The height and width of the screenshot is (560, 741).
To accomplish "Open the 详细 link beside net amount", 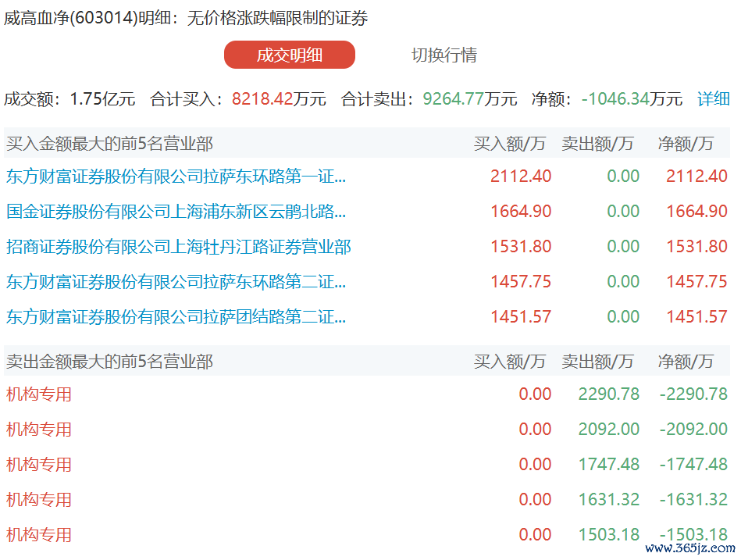I will (713, 99).
